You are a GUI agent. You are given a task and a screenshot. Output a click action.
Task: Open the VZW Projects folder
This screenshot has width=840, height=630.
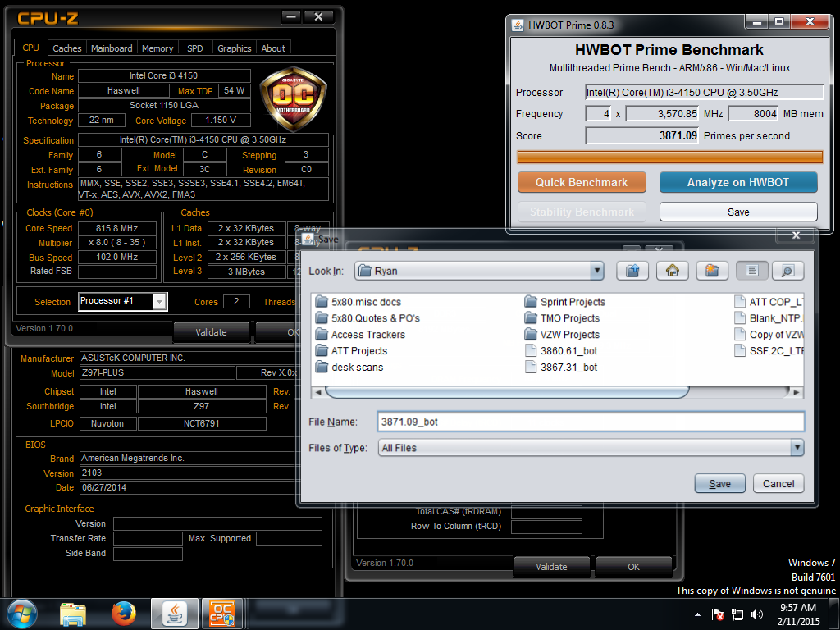click(x=562, y=335)
